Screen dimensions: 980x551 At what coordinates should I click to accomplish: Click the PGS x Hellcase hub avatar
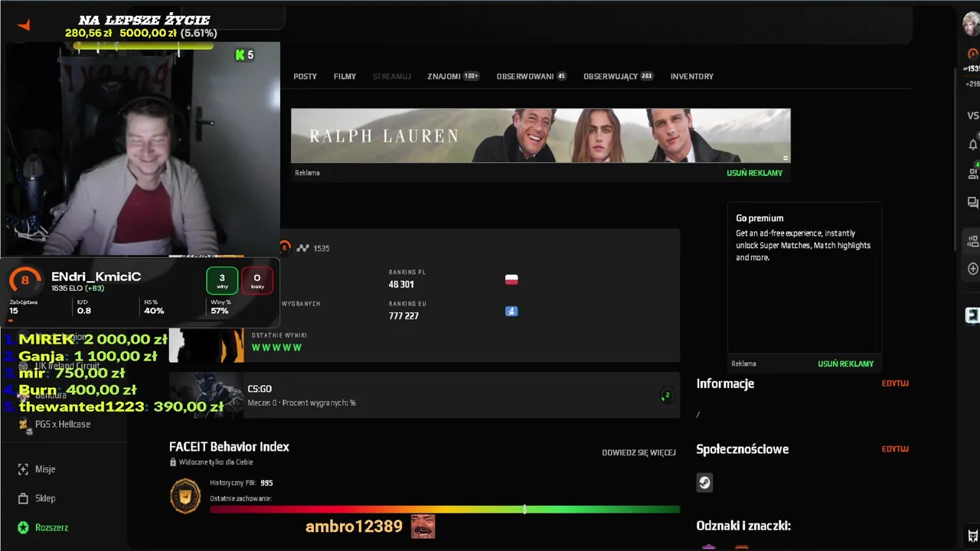[x=25, y=426]
